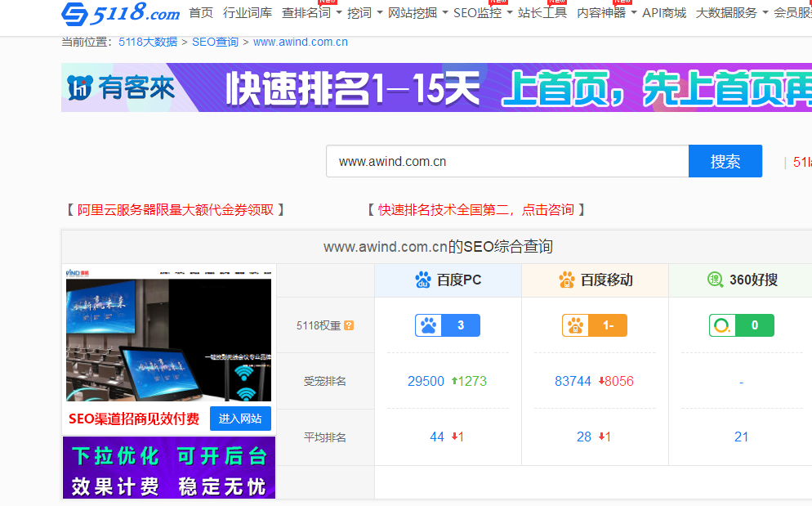Click the 受宠排名 row label
The width and height of the screenshot is (812, 506).
(x=324, y=382)
